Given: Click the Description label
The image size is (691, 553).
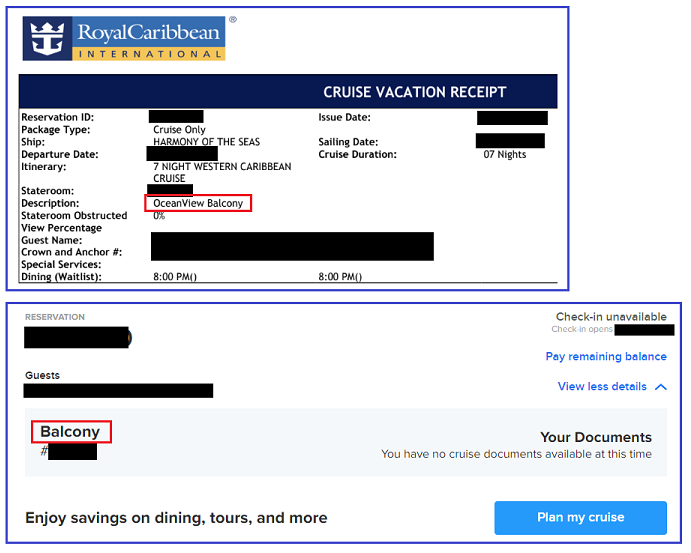Looking at the screenshot, I should (50, 203).
